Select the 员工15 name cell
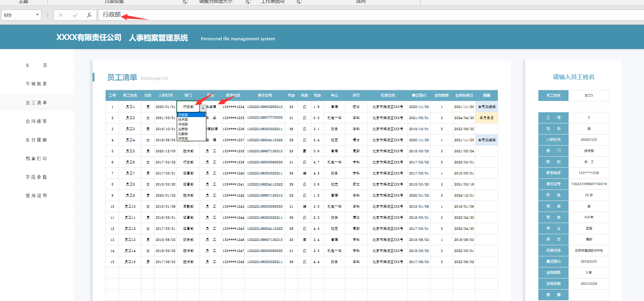 pyautogui.click(x=130, y=262)
